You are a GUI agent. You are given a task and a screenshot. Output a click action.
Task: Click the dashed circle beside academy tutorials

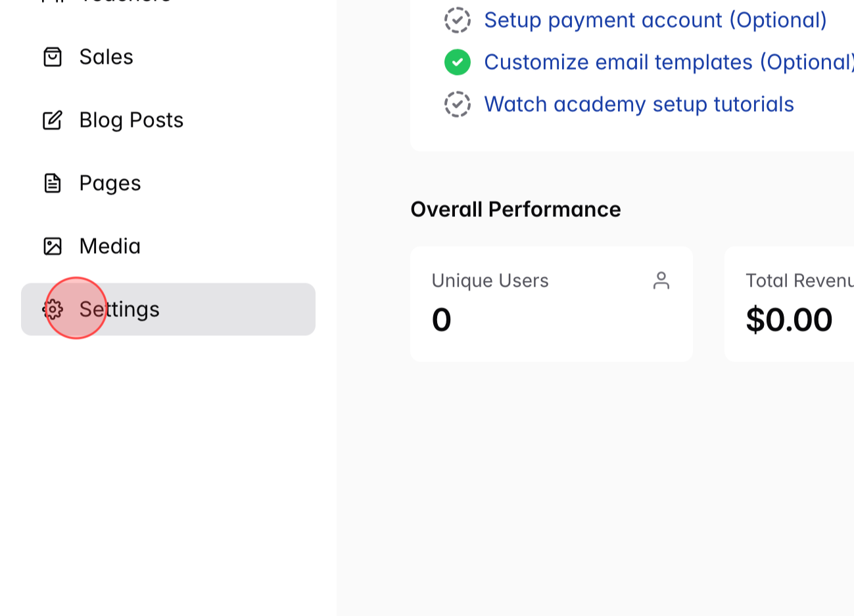(458, 104)
